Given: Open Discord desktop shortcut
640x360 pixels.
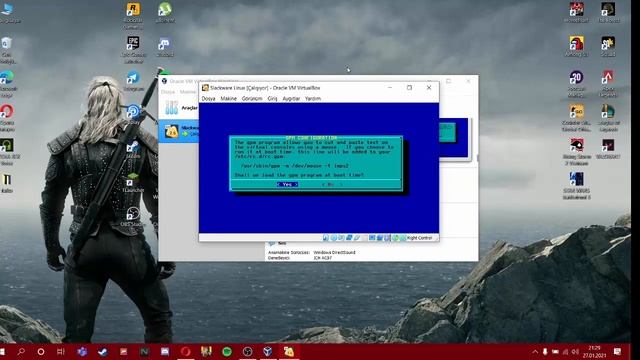Looking at the screenshot, I should point(164,47).
